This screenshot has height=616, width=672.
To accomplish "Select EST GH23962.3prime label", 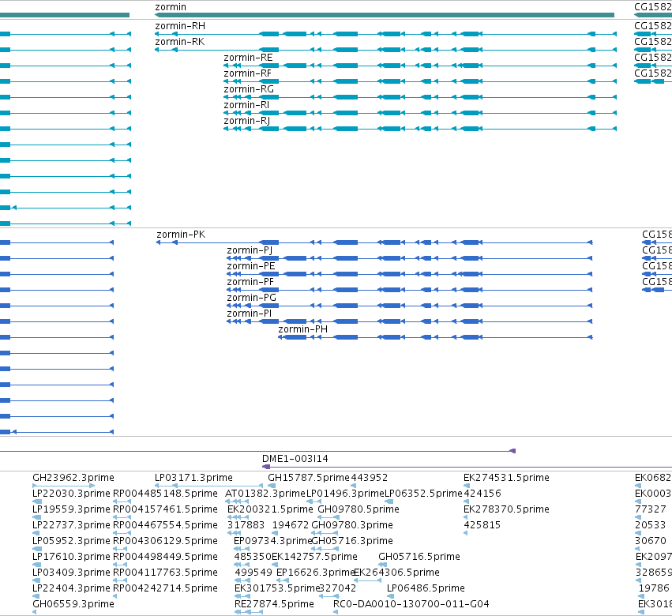I will click(73, 478).
